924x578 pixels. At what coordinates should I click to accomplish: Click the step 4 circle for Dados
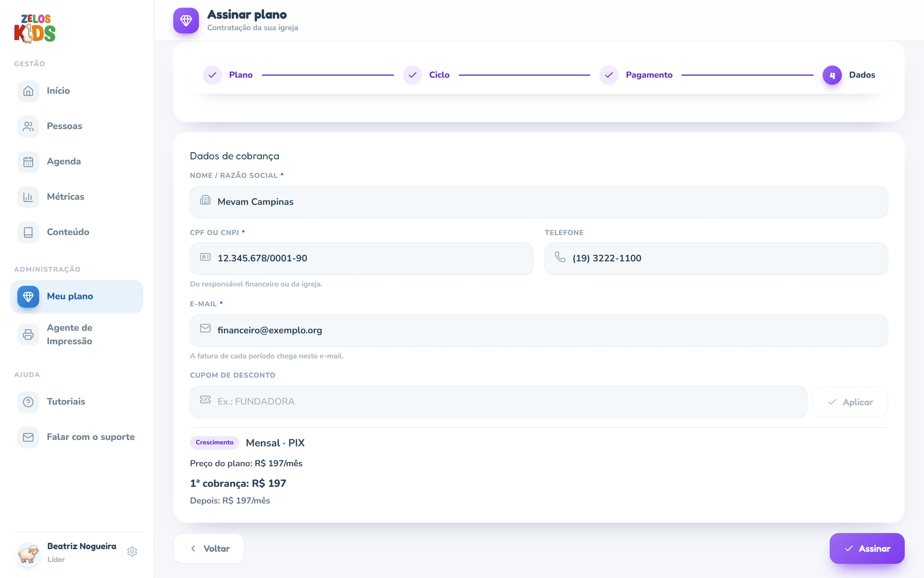(x=832, y=75)
